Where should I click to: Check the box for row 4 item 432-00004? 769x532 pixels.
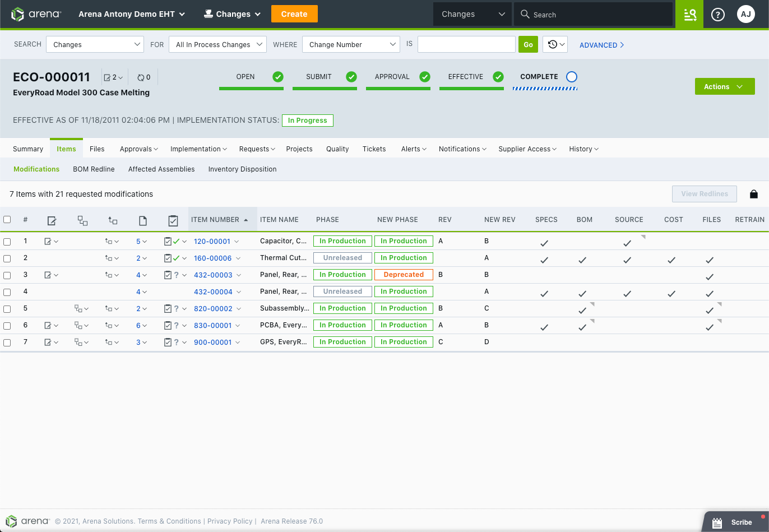coord(7,292)
